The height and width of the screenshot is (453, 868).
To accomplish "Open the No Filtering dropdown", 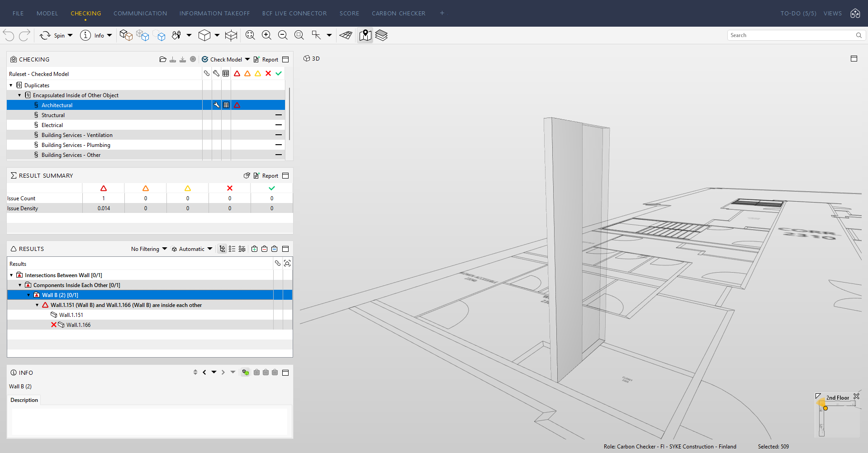I will pos(149,249).
